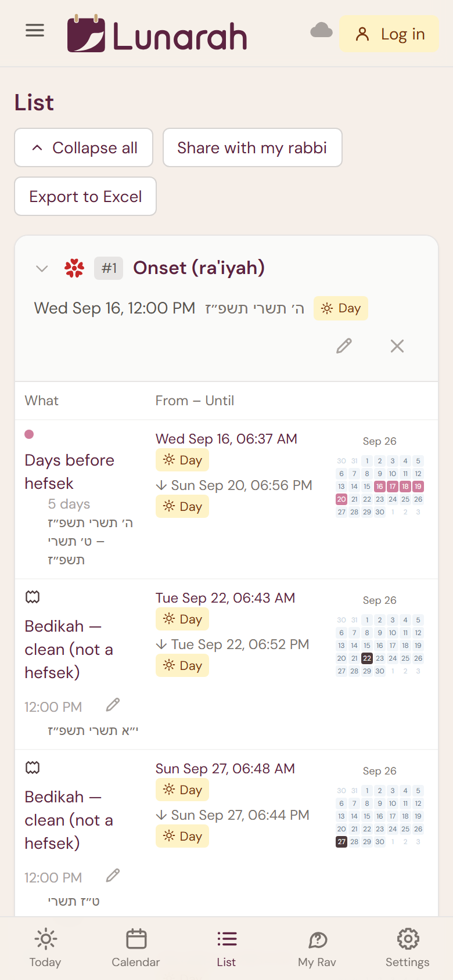The height and width of the screenshot is (980, 453).
Task: Edit the Sep 22 bedikah time
Action: (x=113, y=705)
